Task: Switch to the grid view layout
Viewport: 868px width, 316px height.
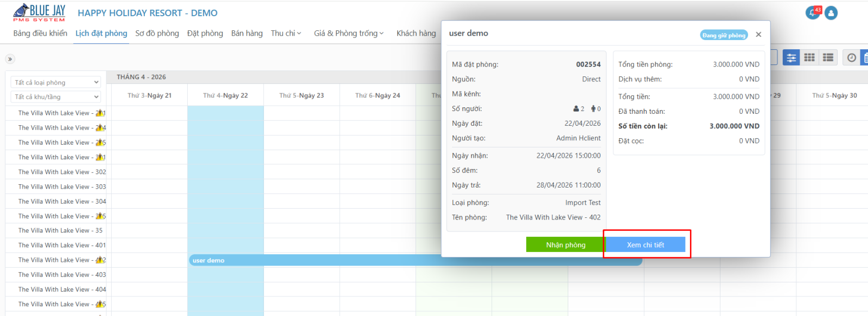Action: 809,57
